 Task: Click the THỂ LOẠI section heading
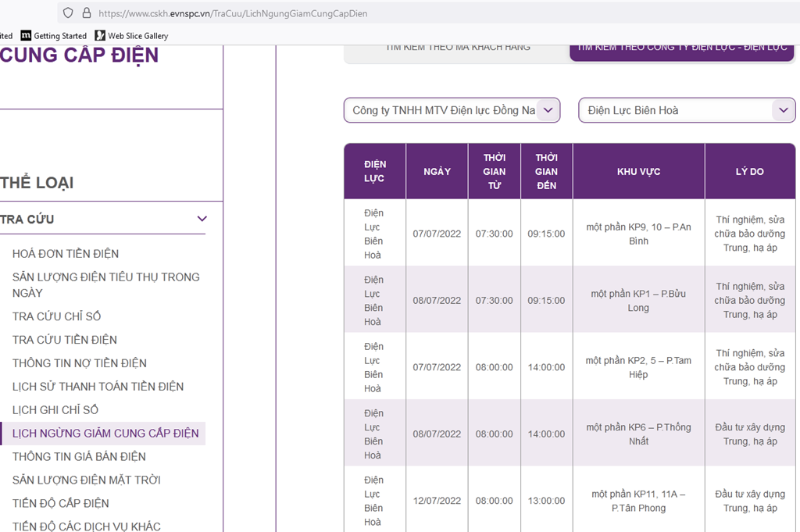click(x=37, y=183)
